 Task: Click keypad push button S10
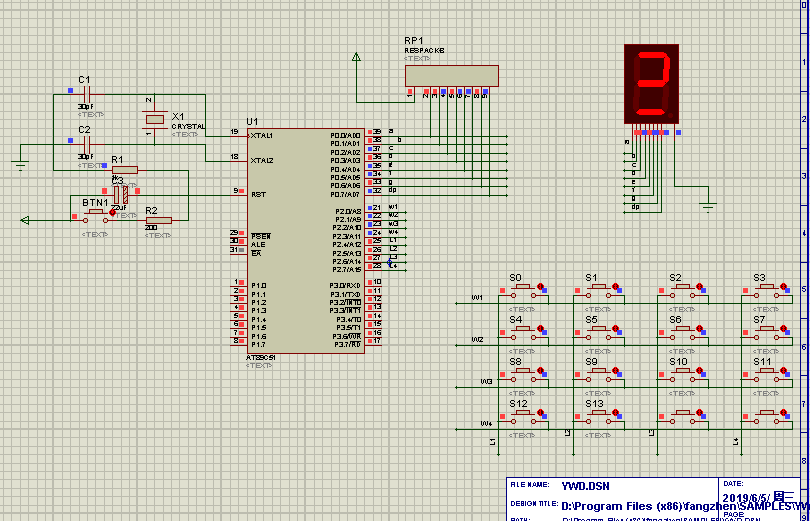pyautogui.click(x=683, y=375)
